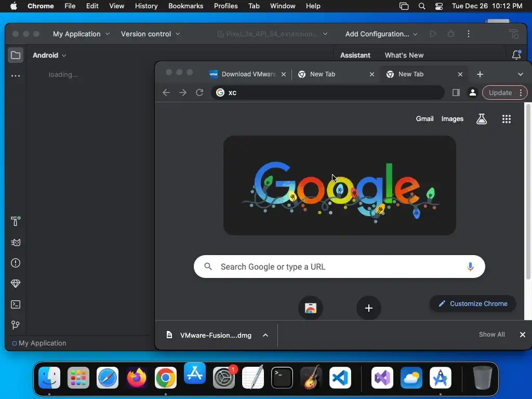Open the History menu
Screen dimensions: 532x399
pyautogui.click(x=146, y=6)
